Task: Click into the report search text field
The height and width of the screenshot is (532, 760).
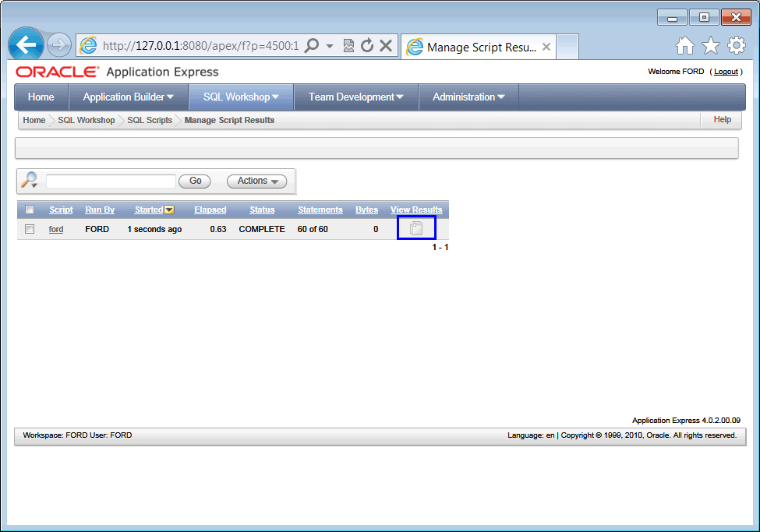Action: tap(111, 181)
